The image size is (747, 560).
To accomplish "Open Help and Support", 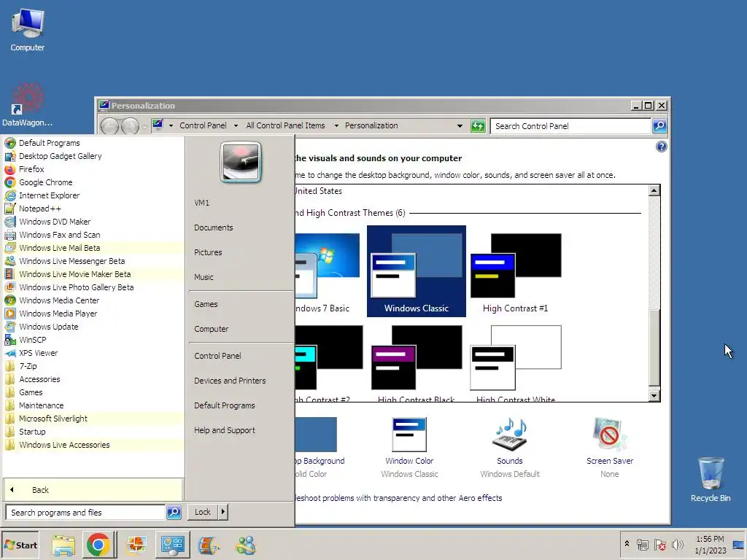I will pyautogui.click(x=225, y=430).
